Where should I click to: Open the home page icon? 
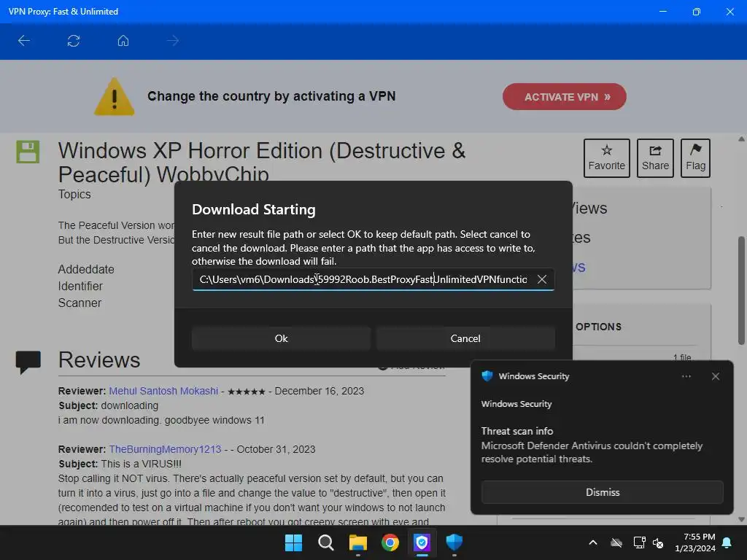(123, 41)
